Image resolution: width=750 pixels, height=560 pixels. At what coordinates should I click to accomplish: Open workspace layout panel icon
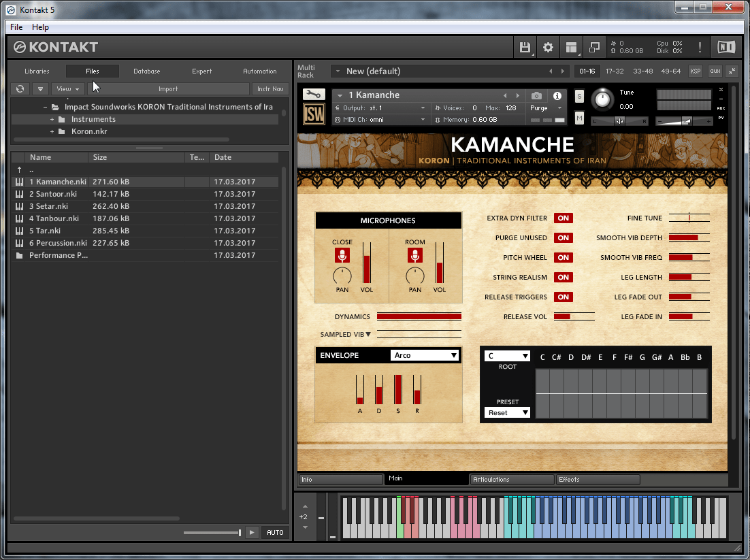tap(571, 48)
